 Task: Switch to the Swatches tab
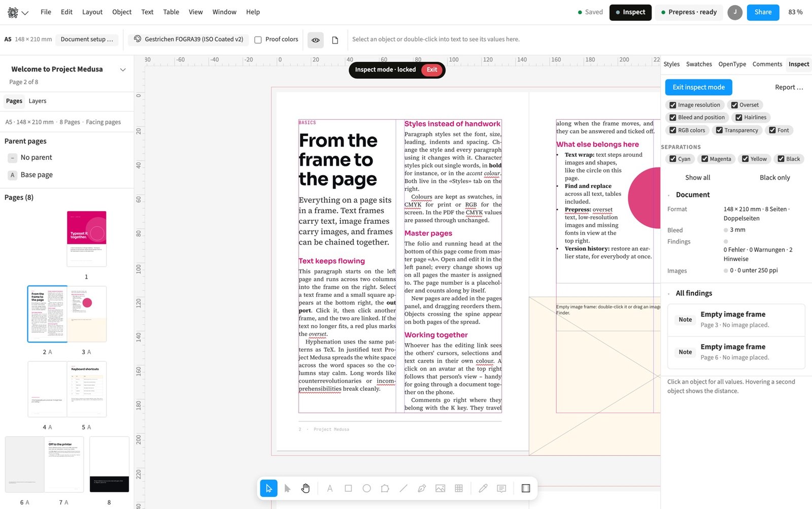[x=699, y=64]
